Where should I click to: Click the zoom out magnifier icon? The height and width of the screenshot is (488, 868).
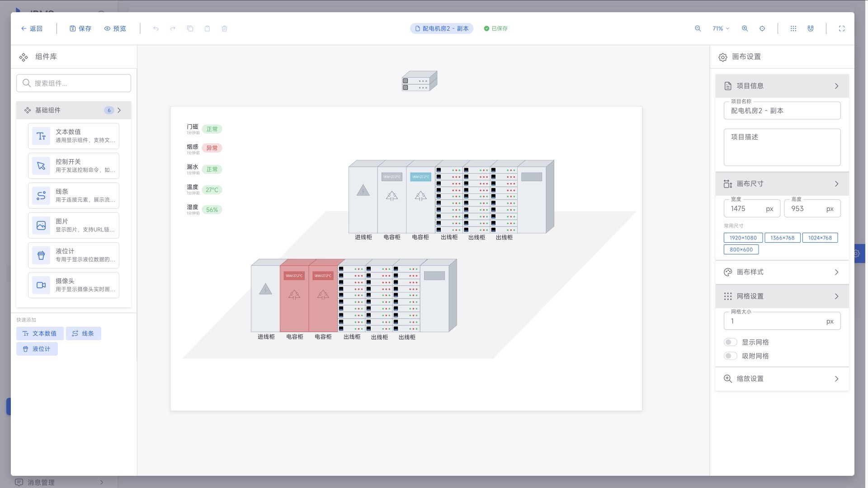pos(698,28)
